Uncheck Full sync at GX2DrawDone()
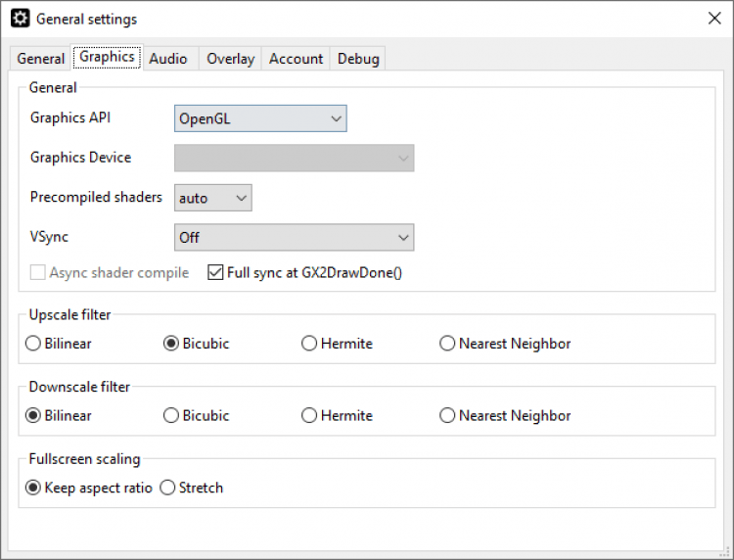 pos(216,273)
